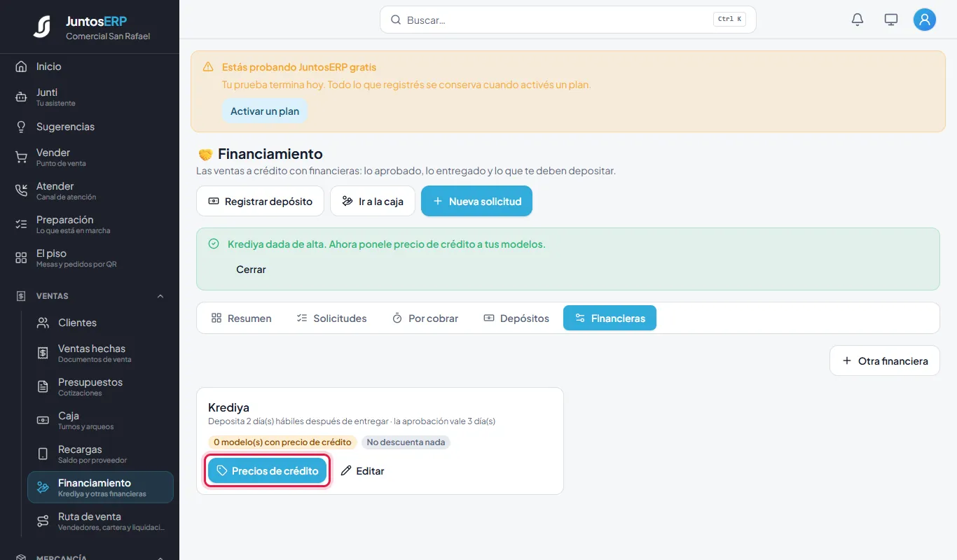Image resolution: width=957 pixels, height=560 pixels.
Task: Click the JuntosERP logo icon
Action: click(x=42, y=27)
